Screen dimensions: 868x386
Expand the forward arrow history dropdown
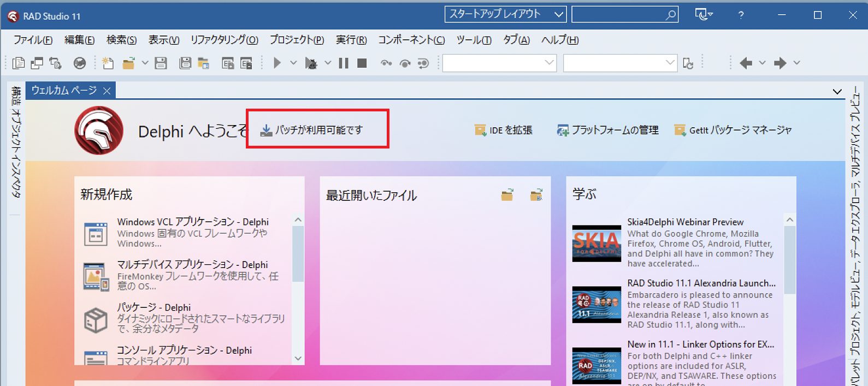[796, 63]
